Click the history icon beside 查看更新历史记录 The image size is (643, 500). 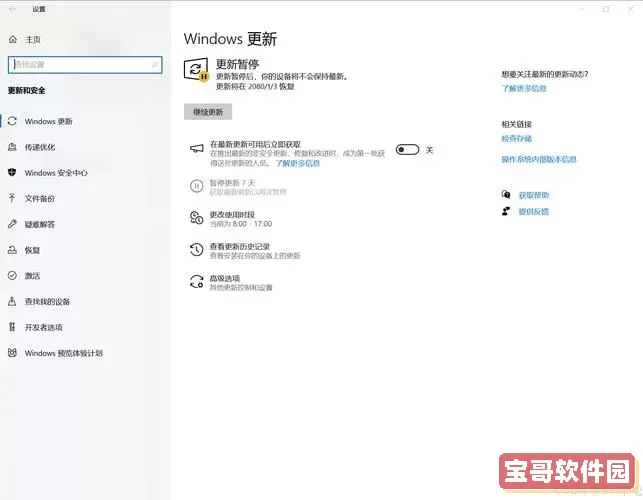[196, 249]
